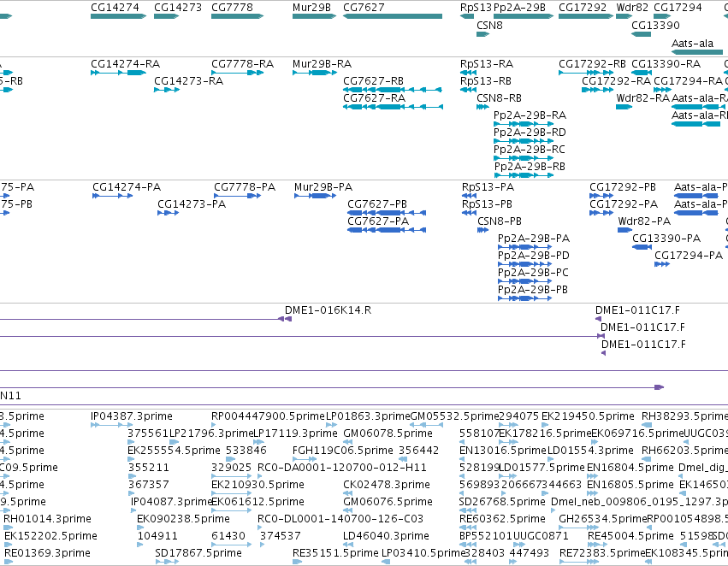Viewport: 728px width, 566px height.
Task: Open the CG7778 gene in top track
Action: point(232,8)
